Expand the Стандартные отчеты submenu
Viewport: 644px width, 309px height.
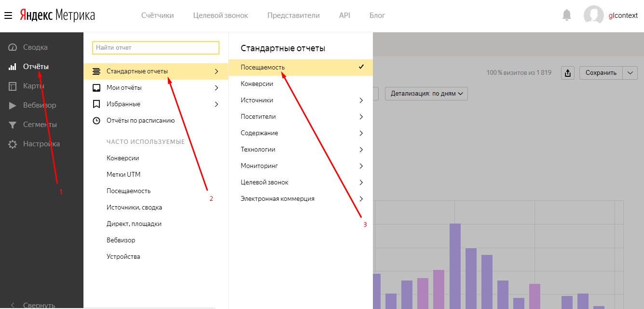pyautogui.click(x=156, y=71)
